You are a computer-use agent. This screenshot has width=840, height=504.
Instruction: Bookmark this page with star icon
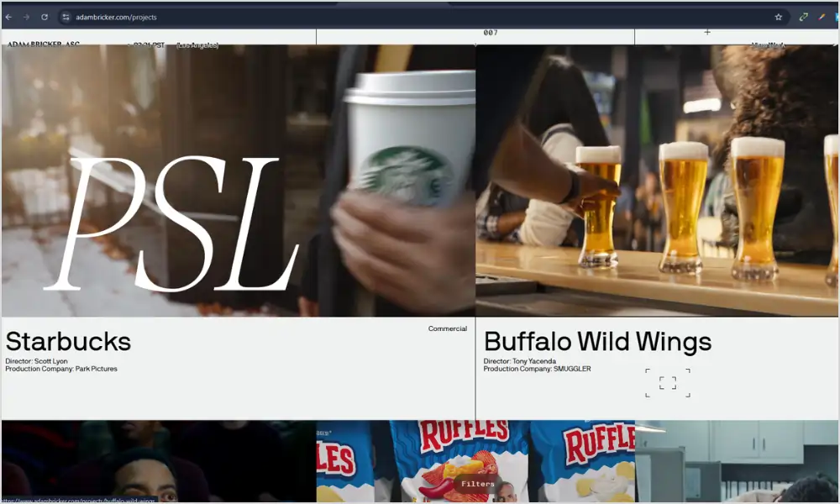click(x=779, y=17)
